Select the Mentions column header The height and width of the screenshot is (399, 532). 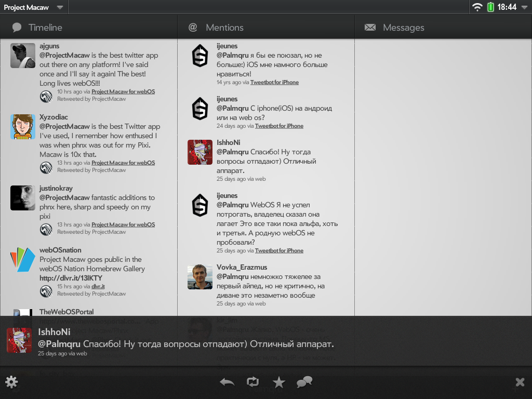click(x=224, y=28)
